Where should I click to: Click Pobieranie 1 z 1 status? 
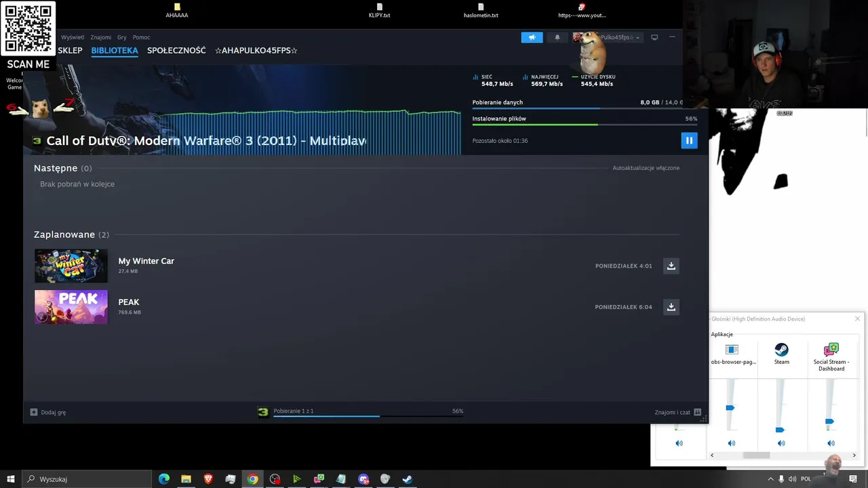(293, 411)
